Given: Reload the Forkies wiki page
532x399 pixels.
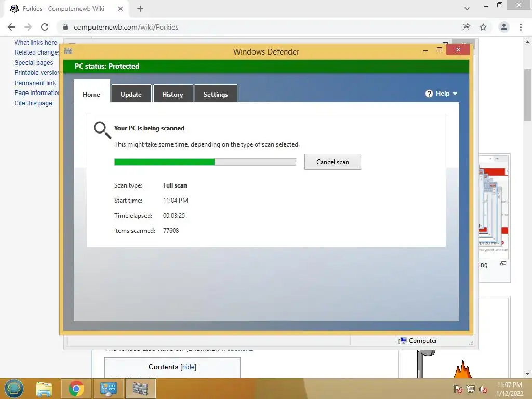Looking at the screenshot, I should (x=45, y=27).
